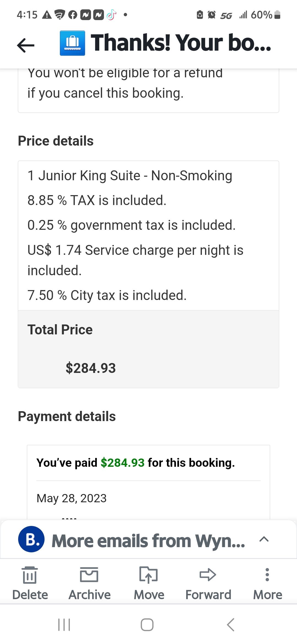Image resolution: width=297 pixels, height=644 pixels.
Task: Tap the truncated email subject title
Action: tap(181, 43)
